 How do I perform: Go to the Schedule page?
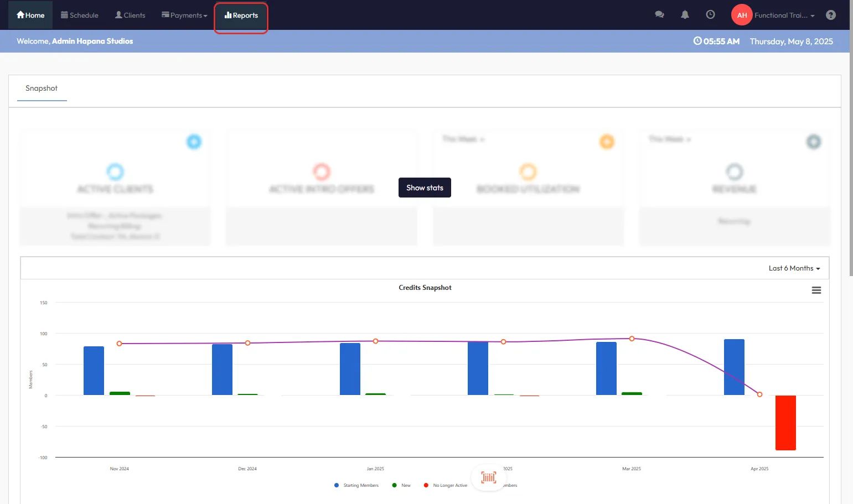pyautogui.click(x=80, y=15)
